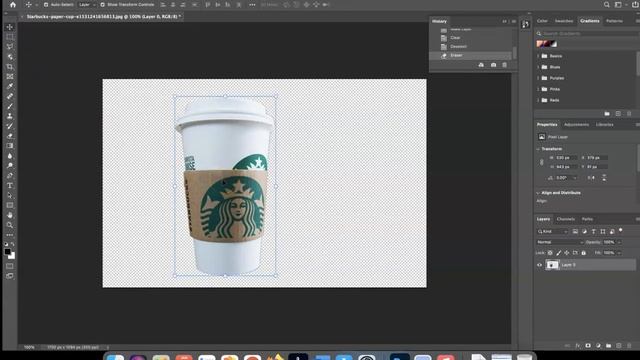Select the Gradient tool
Image resolution: width=640 pixels, height=360 pixels.
coord(10,146)
